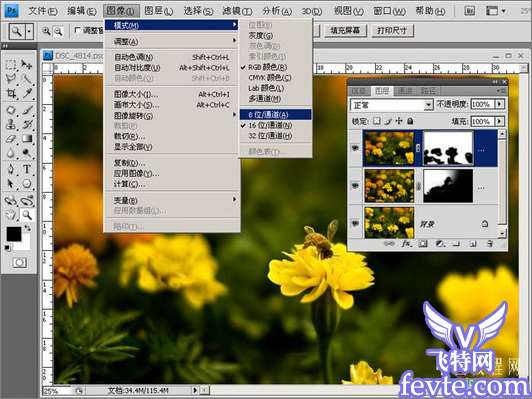Hide the middle masked layer's eye icon
532x399 pixels.
[355, 186]
